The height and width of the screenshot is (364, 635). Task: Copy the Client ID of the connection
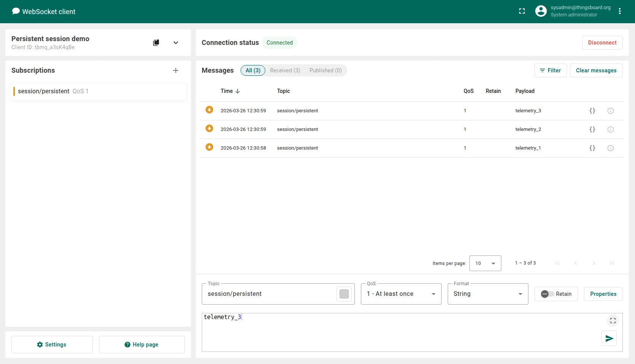(x=156, y=43)
